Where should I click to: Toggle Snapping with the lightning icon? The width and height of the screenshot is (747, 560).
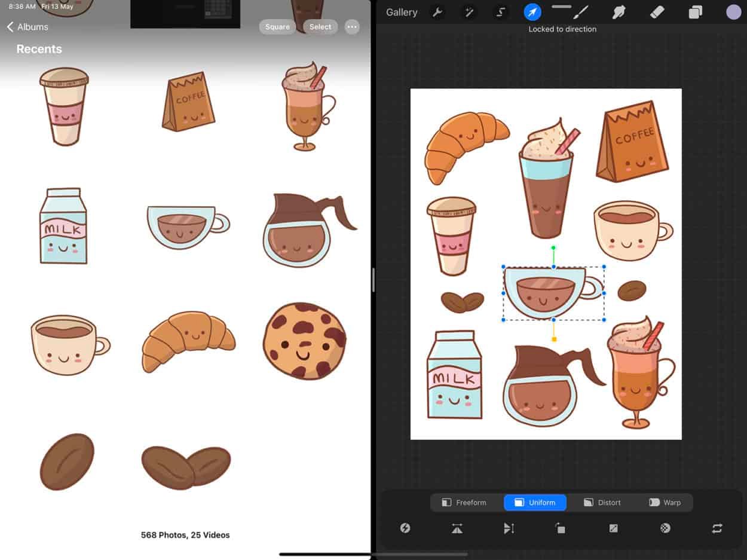(405, 528)
